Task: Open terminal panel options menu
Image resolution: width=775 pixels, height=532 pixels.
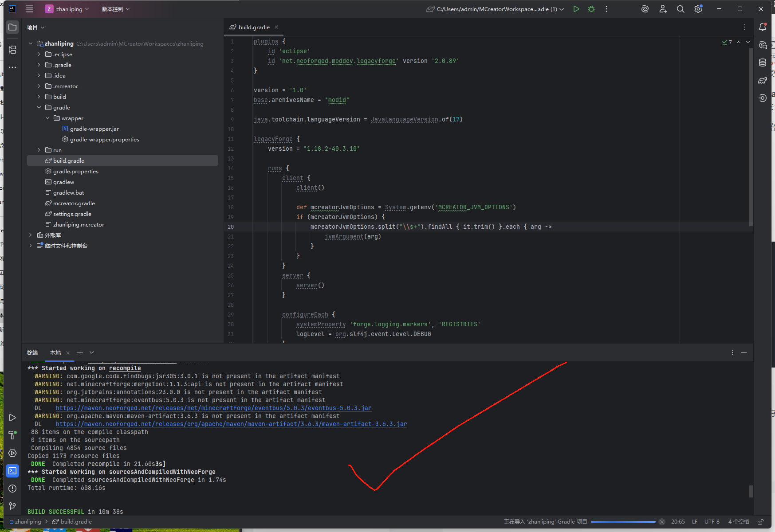Action: coord(732,352)
